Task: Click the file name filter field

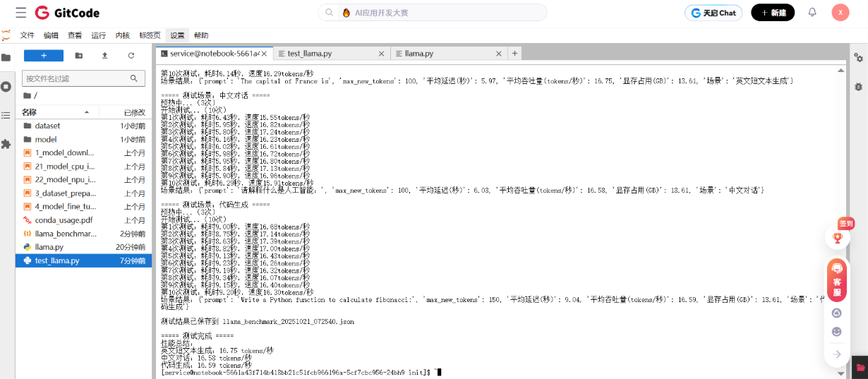Action: [83, 78]
